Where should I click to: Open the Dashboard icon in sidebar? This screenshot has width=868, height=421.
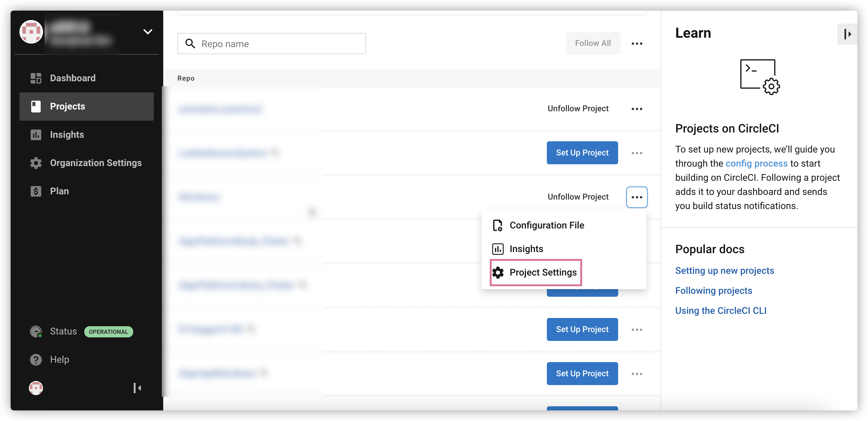coord(36,78)
